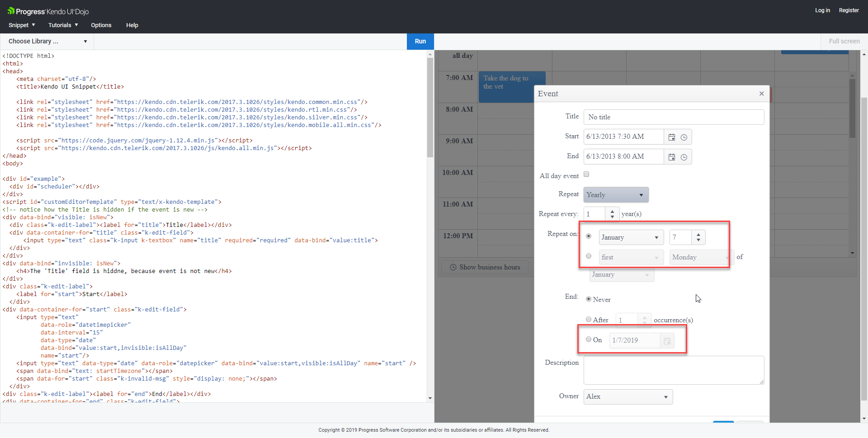Open calendar for the On end date
The height and width of the screenshot is (438, 868).
point(667,341)
